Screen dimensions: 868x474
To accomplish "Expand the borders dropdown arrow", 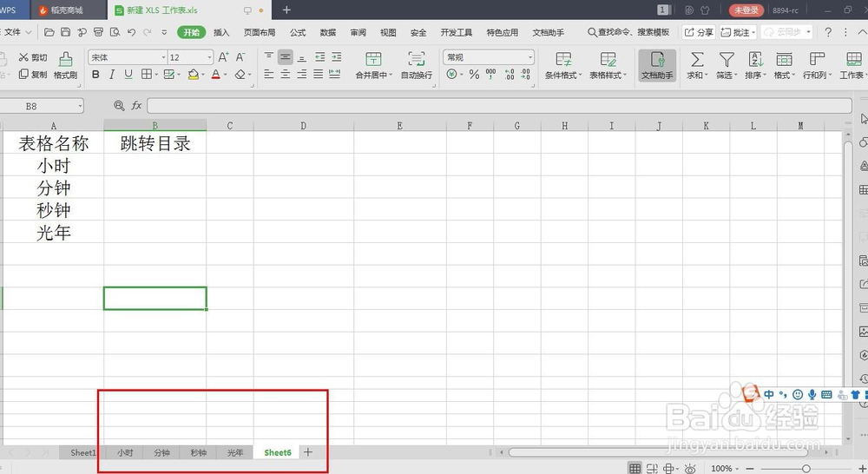I will (156, 74).
